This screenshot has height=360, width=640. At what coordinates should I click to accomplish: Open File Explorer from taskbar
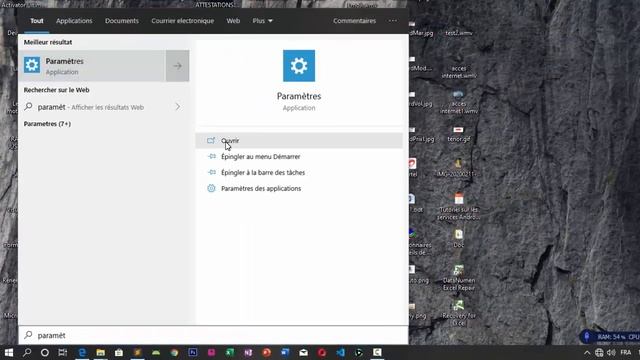[x=100, y=352]
